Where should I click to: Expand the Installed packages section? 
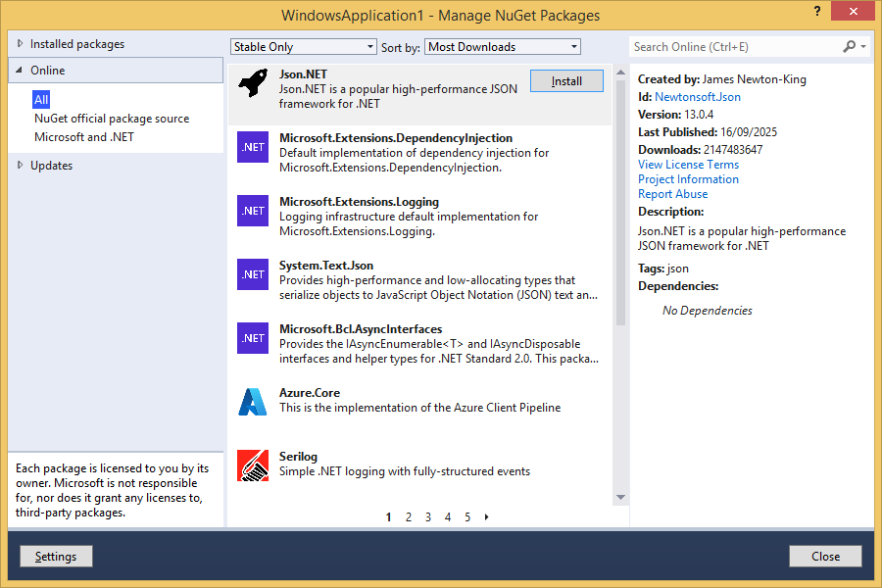tap(20, 43)
